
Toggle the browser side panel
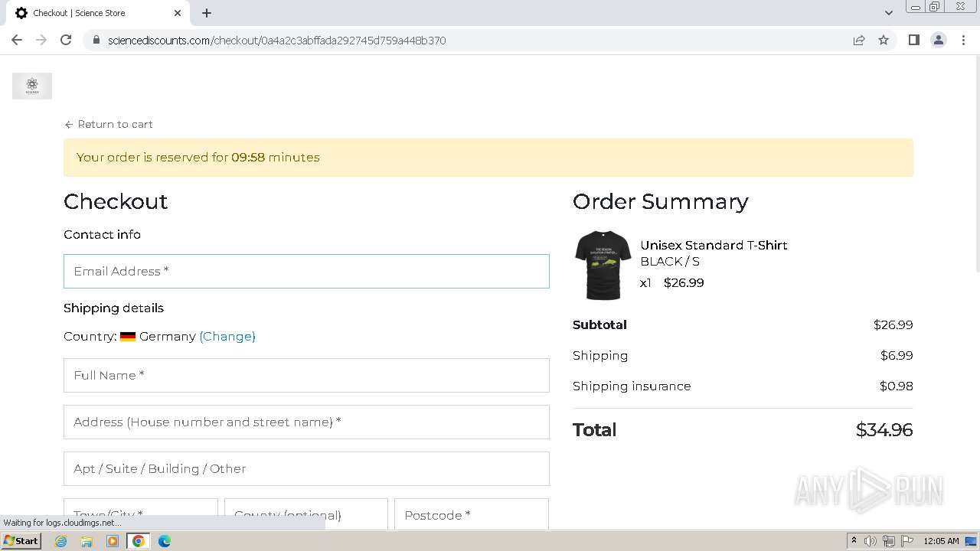pyautogui.click(x=913, y=41)
